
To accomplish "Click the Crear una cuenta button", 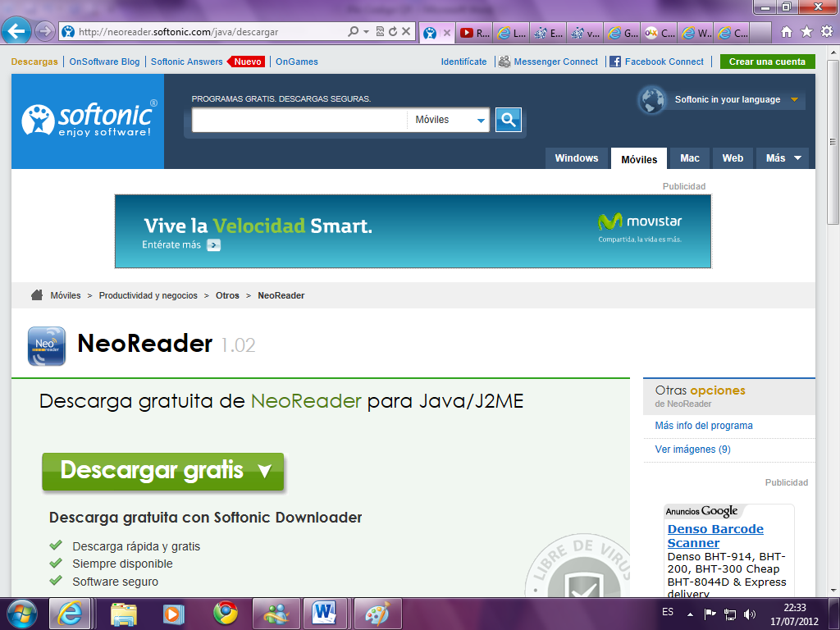I will [x=767, y=62].
